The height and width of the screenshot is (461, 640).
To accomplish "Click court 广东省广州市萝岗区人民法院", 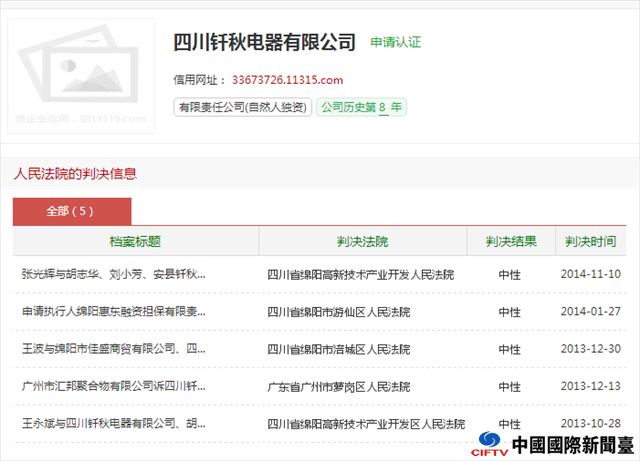I will click(x=339, y=386).
